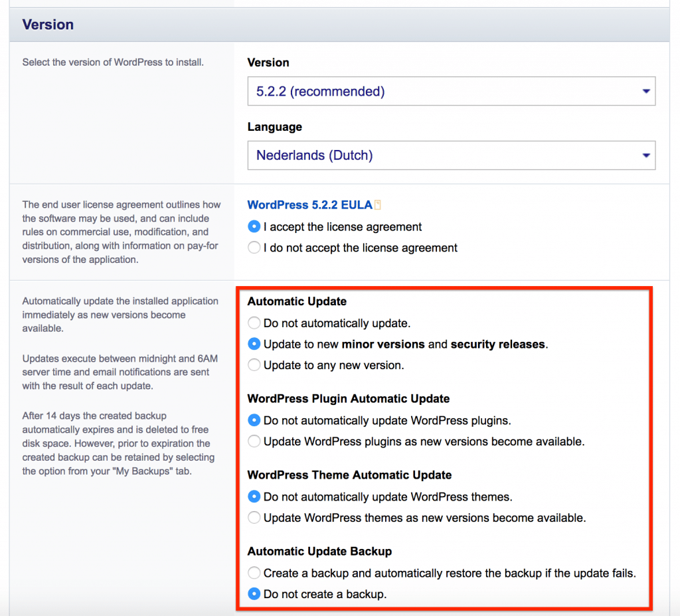Click the bold "Version" field label
This screenshot has width=680, height=616.
click(268, 62)
